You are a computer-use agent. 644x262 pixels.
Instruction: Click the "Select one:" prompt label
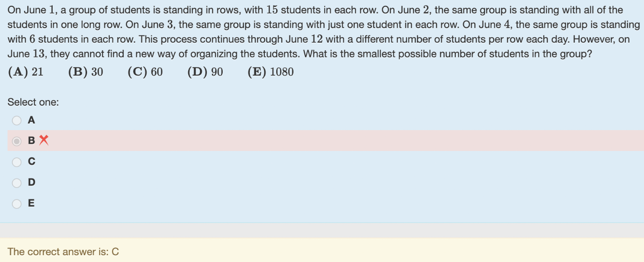point(33,102)
